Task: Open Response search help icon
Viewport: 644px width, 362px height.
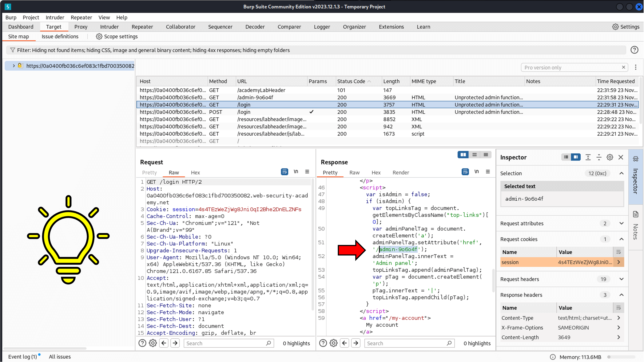Action: click(x=323, y=343)
